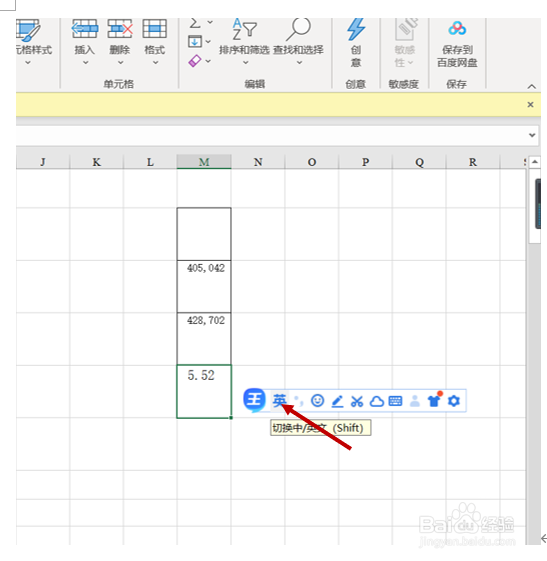Click the cell containing 428,702
The image size is (547, 561).
204,339
